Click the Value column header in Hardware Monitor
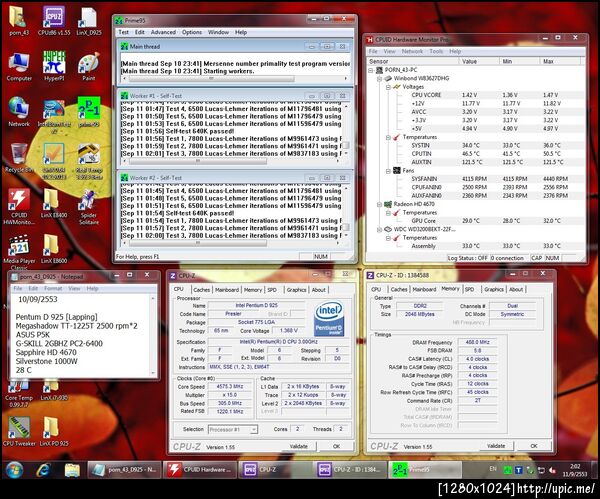 click(x=479, y=62)
